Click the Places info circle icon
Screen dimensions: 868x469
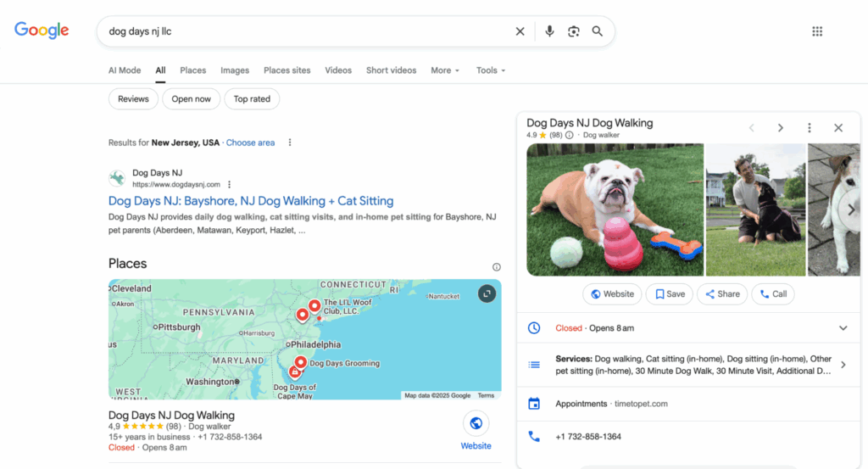[497, 266]
